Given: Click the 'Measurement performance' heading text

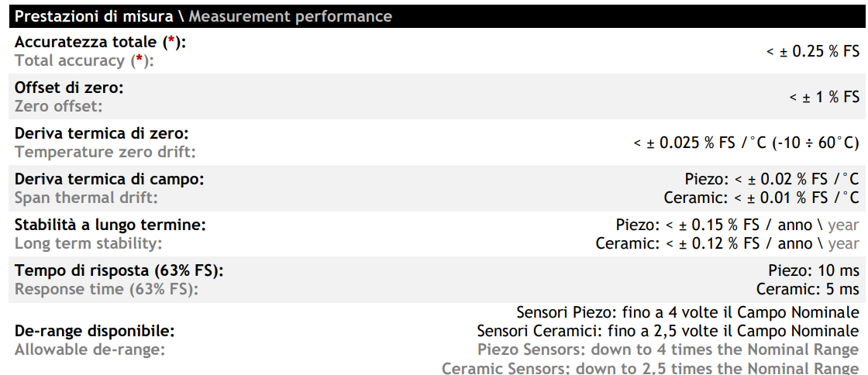Looking at the screenshot, I should [291, 16].
